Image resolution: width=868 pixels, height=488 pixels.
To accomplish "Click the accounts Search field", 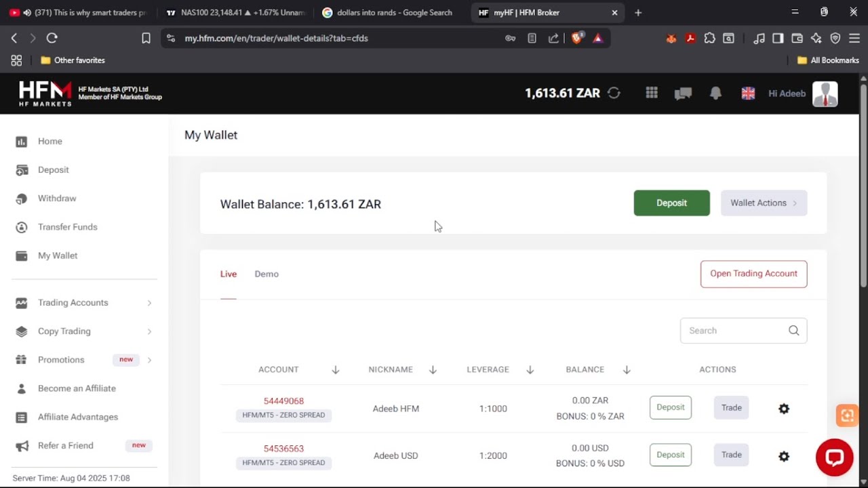I will pos(743,331).
